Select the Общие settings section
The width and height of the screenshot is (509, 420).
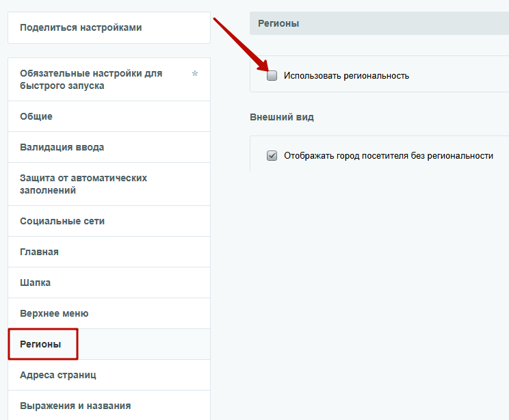(109, 116)
